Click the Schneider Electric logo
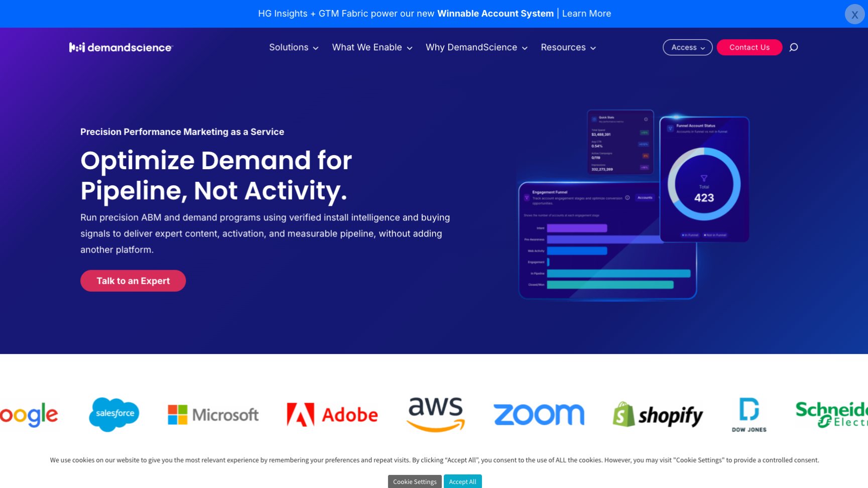The height and width of the screenshot is (488, 868). (831, 415)
